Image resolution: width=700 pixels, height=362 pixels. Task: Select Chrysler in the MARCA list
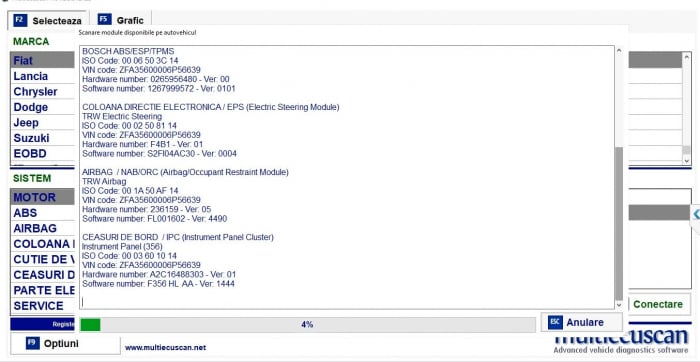(42, 92)
